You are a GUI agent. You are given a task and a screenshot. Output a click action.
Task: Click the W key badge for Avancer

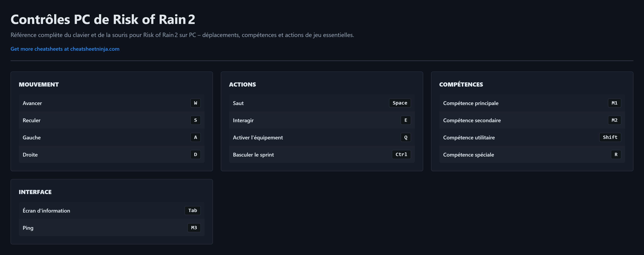pyautogui.click(x=195, y=103)
